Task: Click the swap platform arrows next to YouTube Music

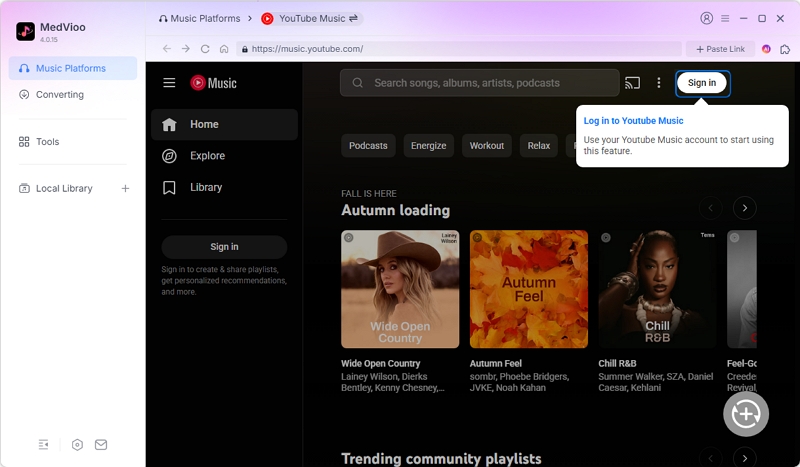Action: pyautogui.click(x=353, y=18)
